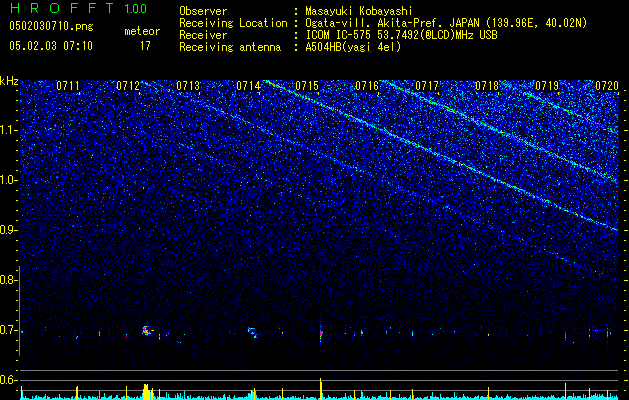Click ICOM IC-575 53.7492 MHz receiver text
The width and height of the screenshot is (629, 400).
401,35
